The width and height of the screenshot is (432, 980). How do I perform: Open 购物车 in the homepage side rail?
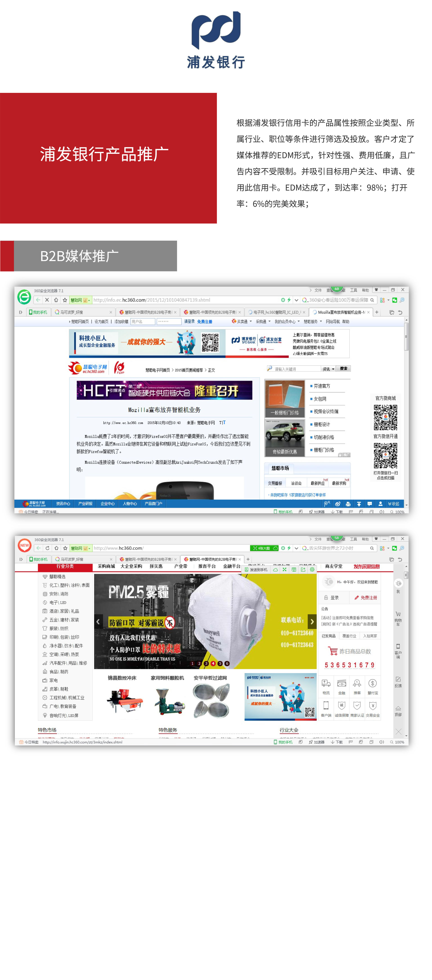[398, 619]
